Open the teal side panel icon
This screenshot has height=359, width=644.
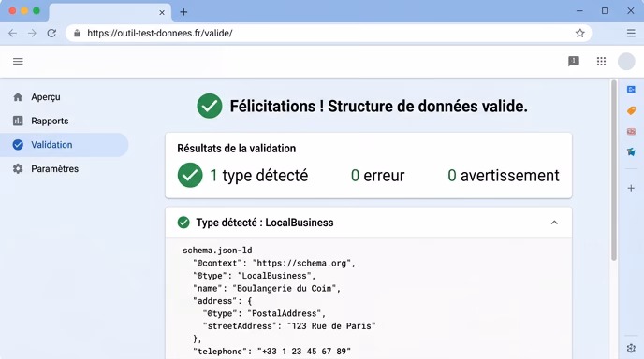tap(631, 151)
